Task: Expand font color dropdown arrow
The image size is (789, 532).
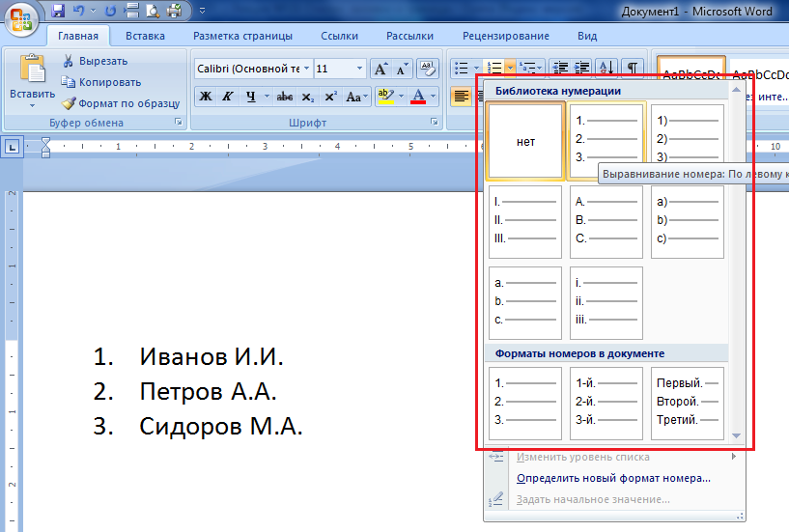Action: 433,97
